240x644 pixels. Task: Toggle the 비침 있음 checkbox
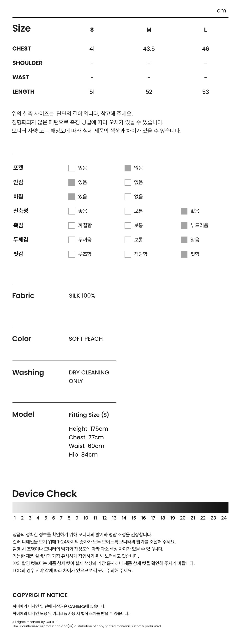pyautogui.click(x=72, y=197)
